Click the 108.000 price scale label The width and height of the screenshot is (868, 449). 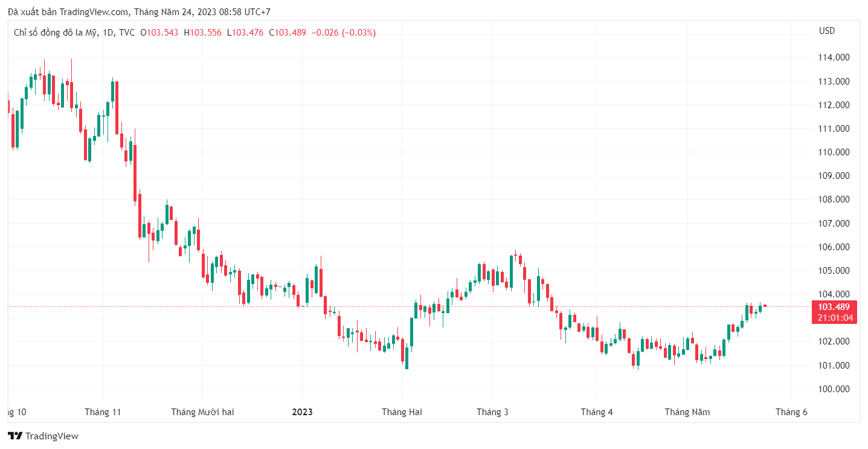point(833,199)
